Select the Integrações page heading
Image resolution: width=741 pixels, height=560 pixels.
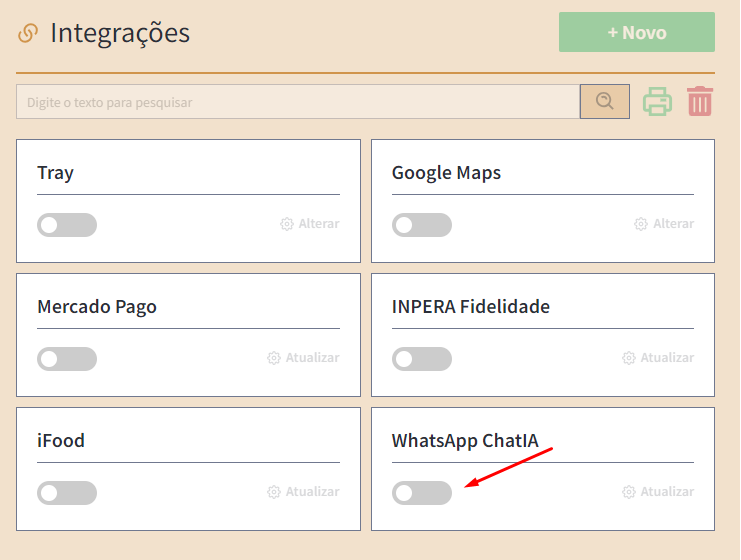120,34
